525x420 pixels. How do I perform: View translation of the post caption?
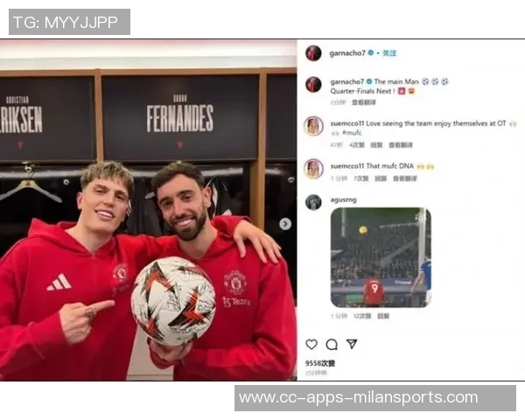(x=364, y=102)
